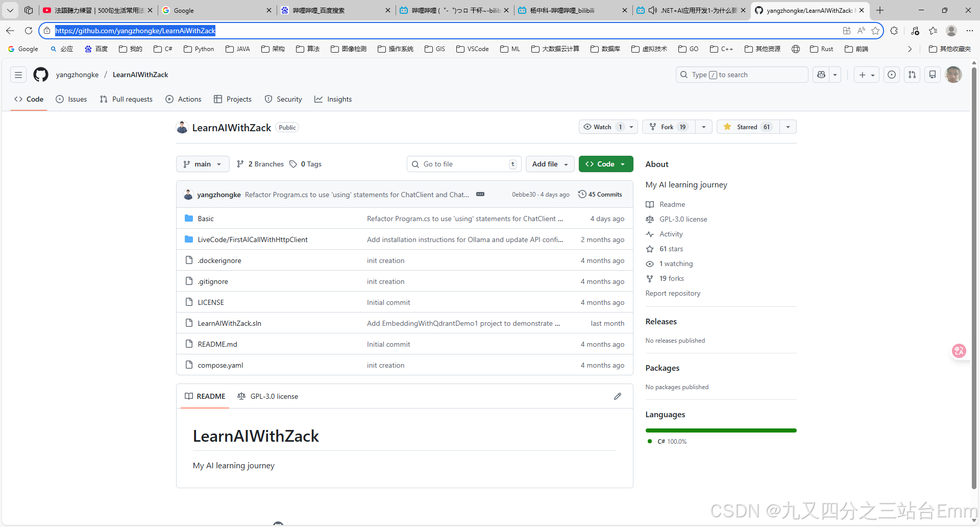Switch to the Google browser tab
Image resolution: width=980 pixels, height=527 pixels.
pos(217,10)
